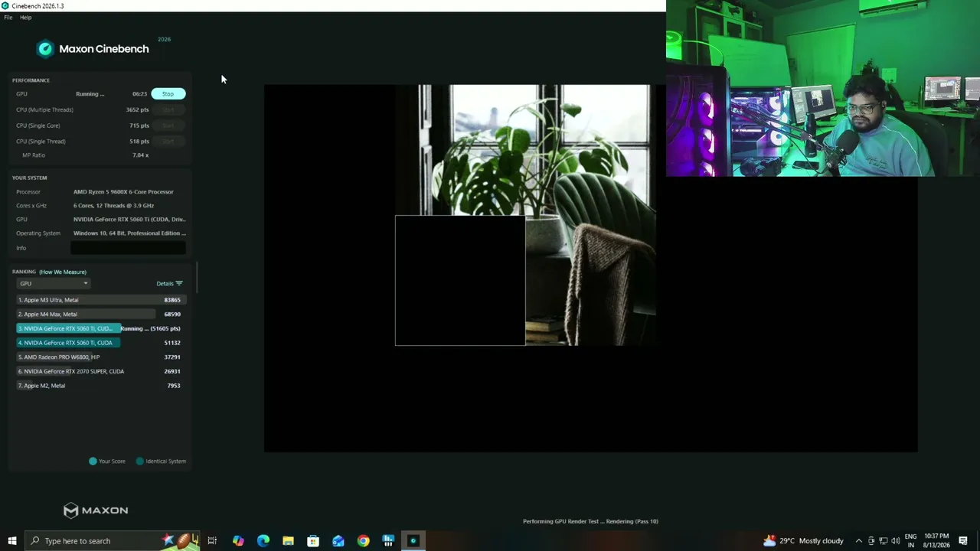Click the Meet Now tray icon

point(871,541)
